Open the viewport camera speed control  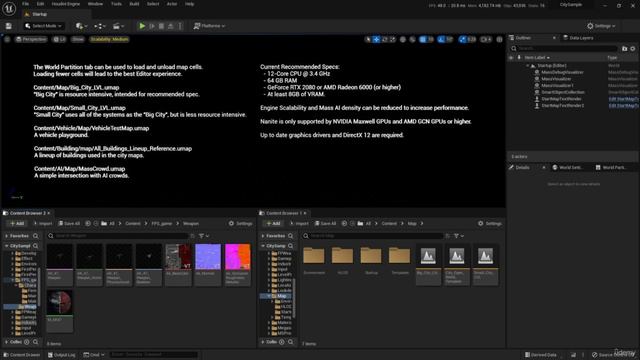[486, 39]
